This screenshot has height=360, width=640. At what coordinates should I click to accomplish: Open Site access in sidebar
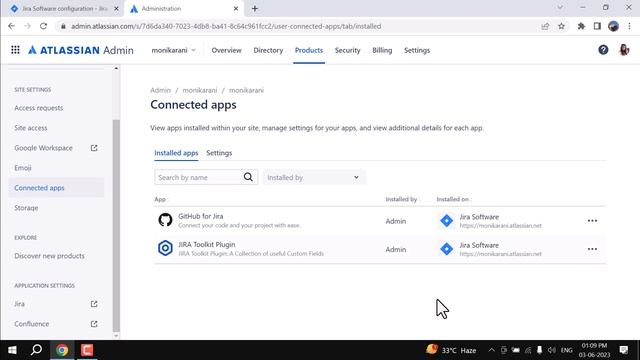point(31,128)
